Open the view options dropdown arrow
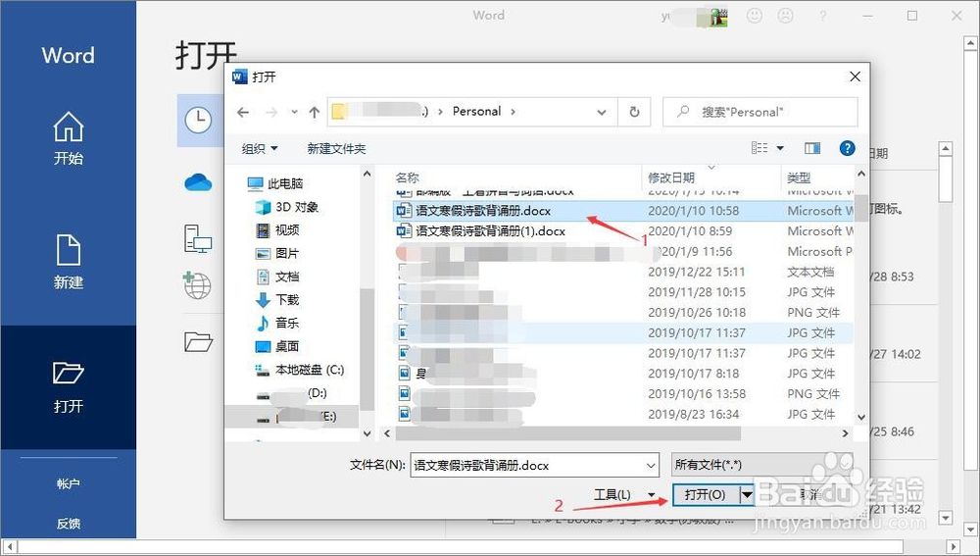The image size is (980, 556). 780,148
